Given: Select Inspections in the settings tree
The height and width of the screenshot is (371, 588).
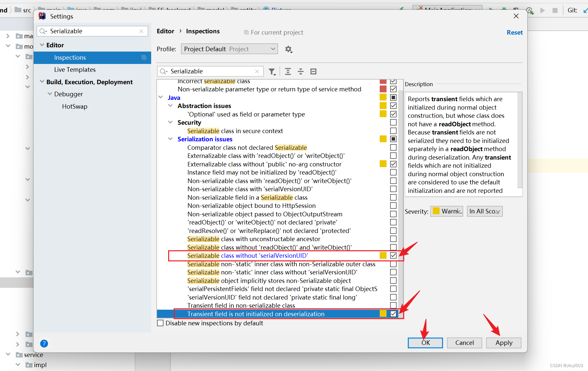Looking at the screenshot, I should (92, 58).
